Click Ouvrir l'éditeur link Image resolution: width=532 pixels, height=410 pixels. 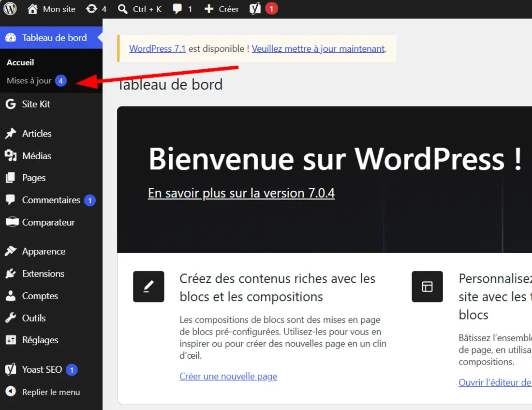(495, 382)
